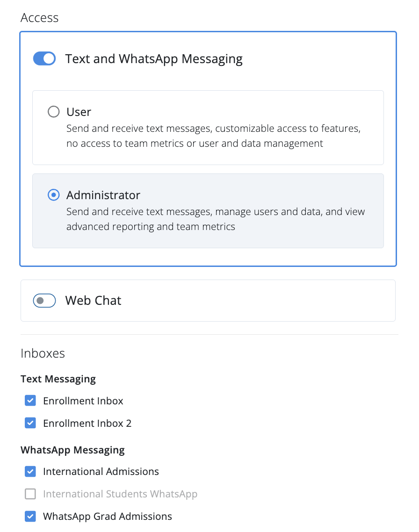Click the "International Students WhatsApp" label
This screenshot has width=419, height=532.
tap(120, 494)
